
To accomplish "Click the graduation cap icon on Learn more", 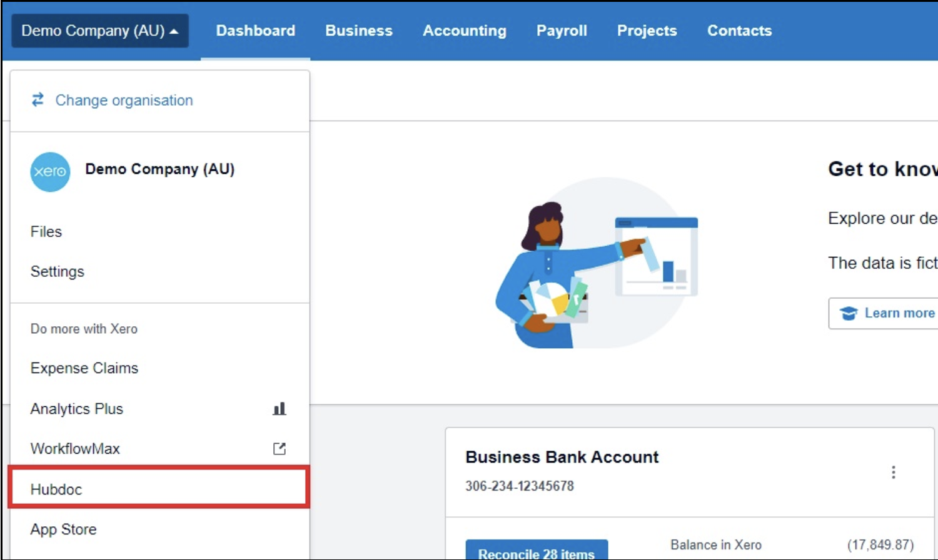I will [850, 313].
